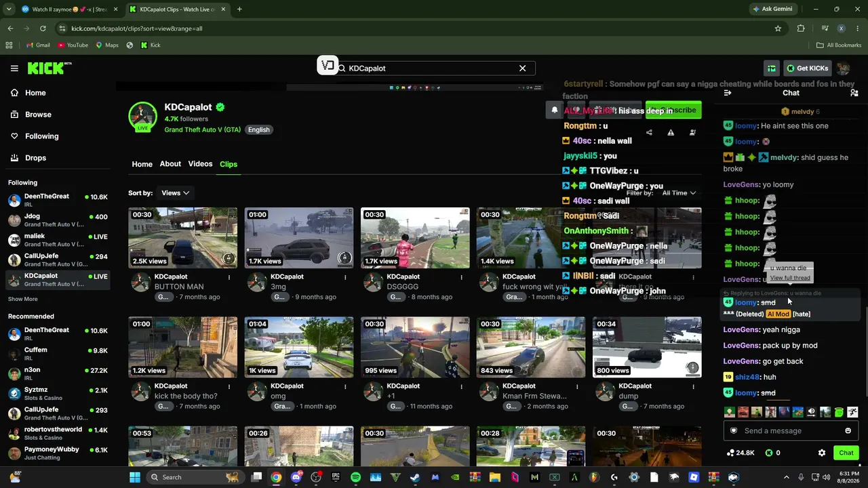Open DeenTheGreat channel in Following list
The height and width of the screenshot is (488, 868).
(x=58, y=200)
